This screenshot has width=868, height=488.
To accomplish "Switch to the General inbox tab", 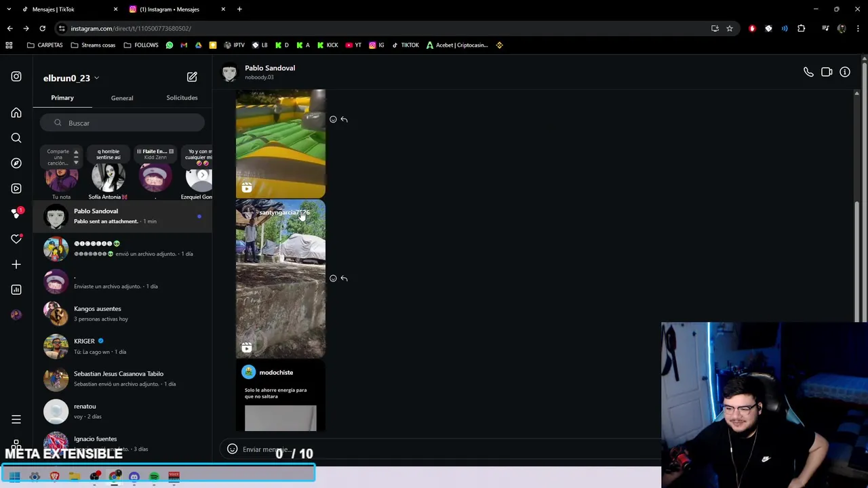I will point(122,98).
